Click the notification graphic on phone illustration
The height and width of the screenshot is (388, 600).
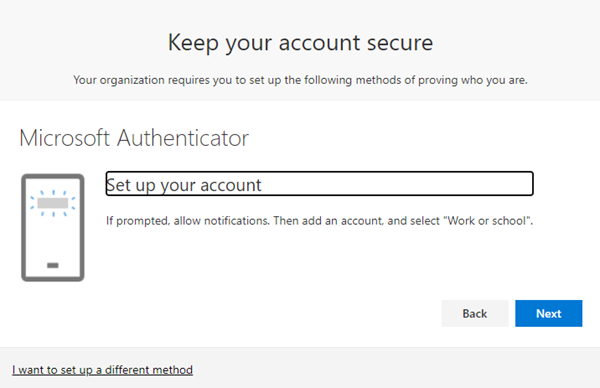coord(53,203)
